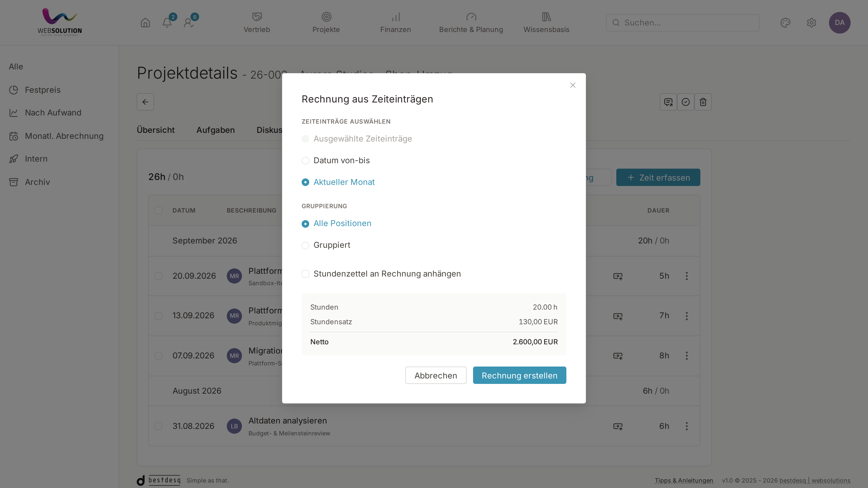Open the settings gear icon
Screen dimensions: 868x488
pyautogui.click(x=811, y=23)
